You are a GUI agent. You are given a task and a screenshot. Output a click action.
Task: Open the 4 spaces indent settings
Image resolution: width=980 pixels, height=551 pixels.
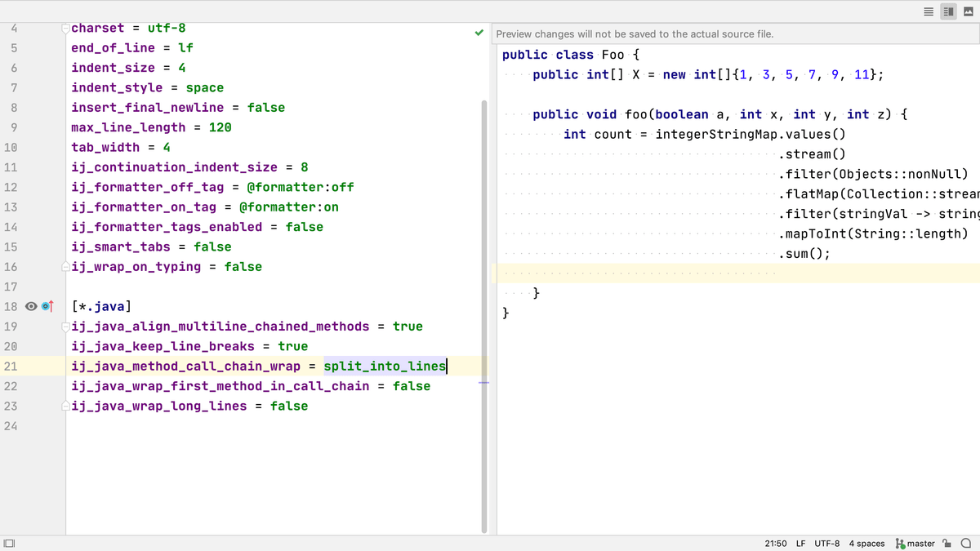(866, 543)
